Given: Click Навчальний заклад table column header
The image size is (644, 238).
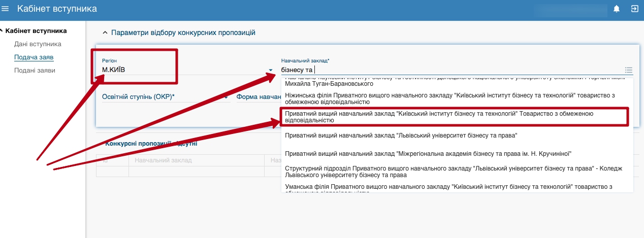Looking at the screenshot, I should click(x=163, y=160).
